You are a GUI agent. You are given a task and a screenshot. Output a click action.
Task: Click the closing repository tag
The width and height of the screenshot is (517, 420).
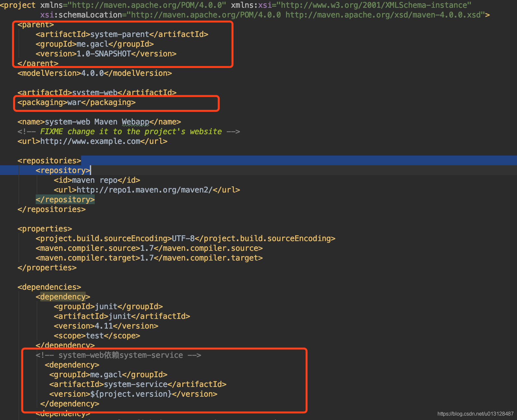[65, 200]
